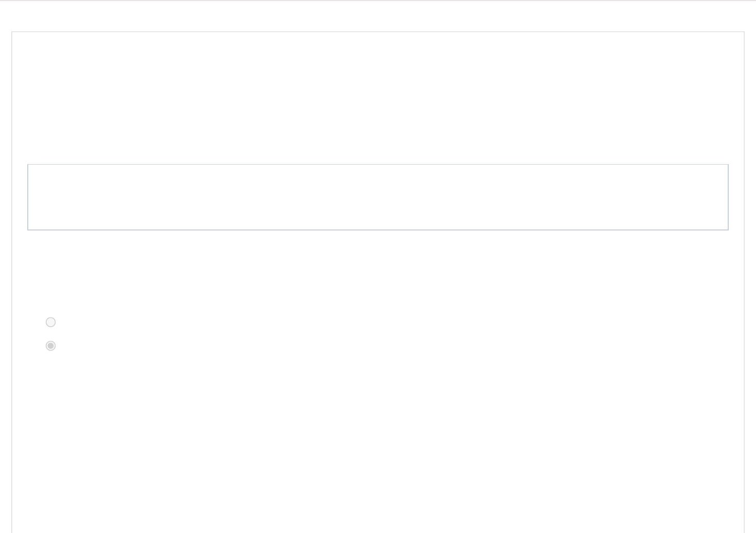Image resolution: width=756 pixels, height=533 pixels.
Task: Click the selected second radio button
Action: pyautogui.click(x=50, y=346)
